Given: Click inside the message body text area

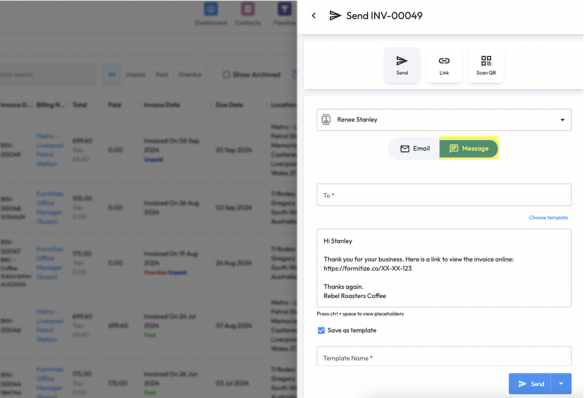Looking at the screenshot, I should point(444,268).
